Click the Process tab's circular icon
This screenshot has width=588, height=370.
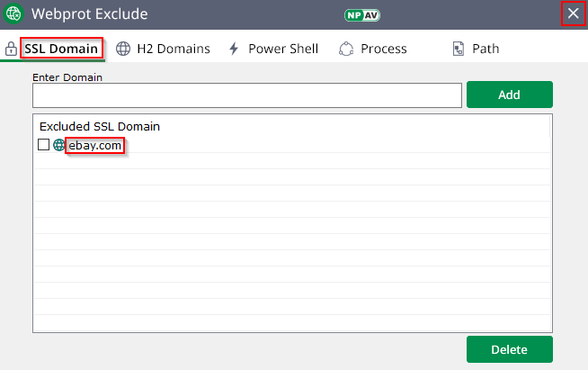pyautogui.click(x=346, y=49)
